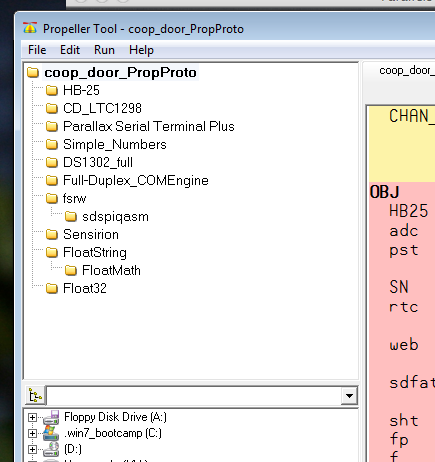Viewport: 435px width, 462px height.
Task: Select the sdspiqasm child object
Action: [115, 216]
